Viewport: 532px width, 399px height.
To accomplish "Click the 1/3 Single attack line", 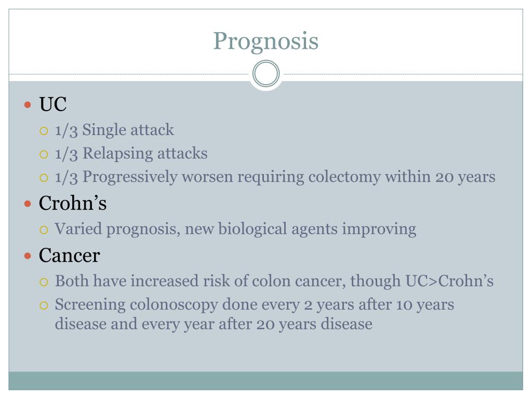I will click(x=114, y=130).
